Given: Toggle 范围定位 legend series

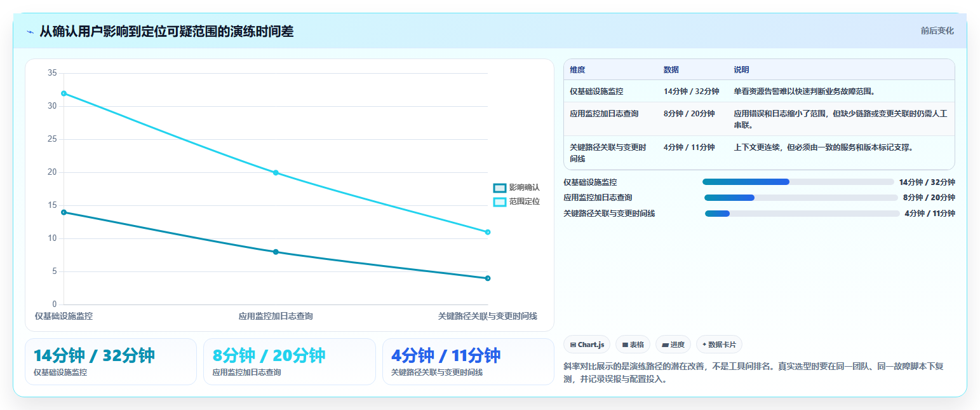Looking at the screenshot, I should 516,202.
